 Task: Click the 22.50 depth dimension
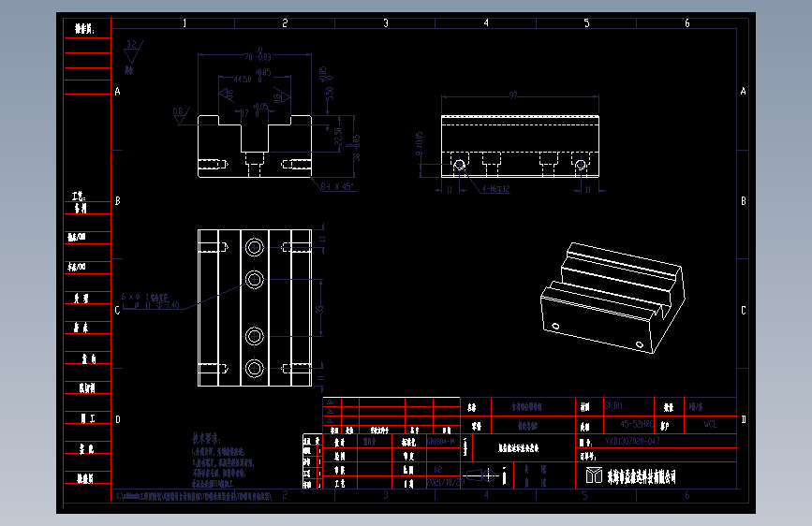tap(338, 138)
